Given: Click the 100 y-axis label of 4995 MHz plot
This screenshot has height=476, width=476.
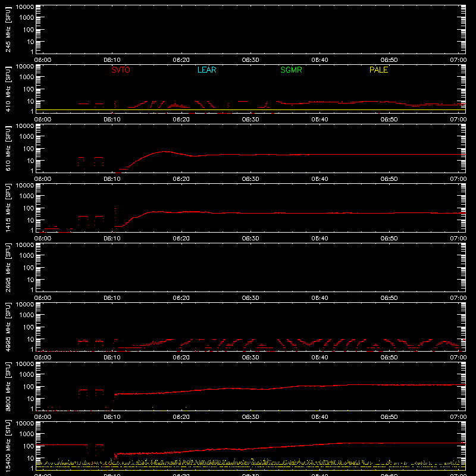Looking at the screenshot, I should pyautogui.click(x=29, y=327).
